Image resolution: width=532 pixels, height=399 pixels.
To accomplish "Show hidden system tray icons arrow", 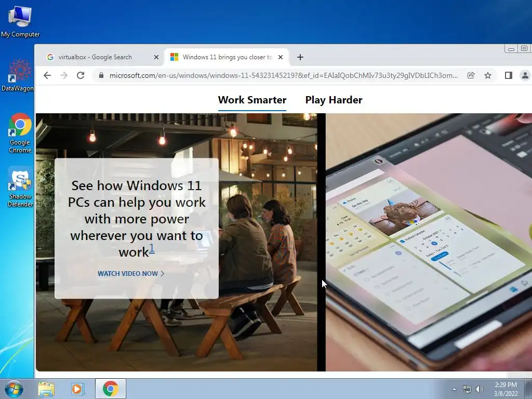I will coord(454,389).
